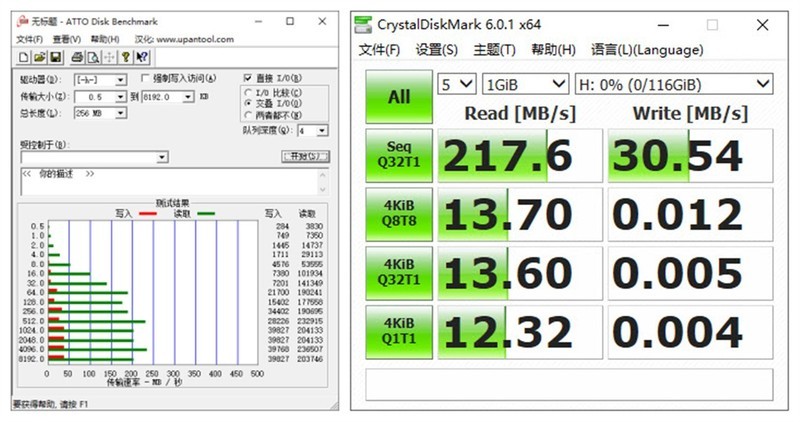Click the green All button
Viewport: 800px width, 422px height.
click(399, 96)
